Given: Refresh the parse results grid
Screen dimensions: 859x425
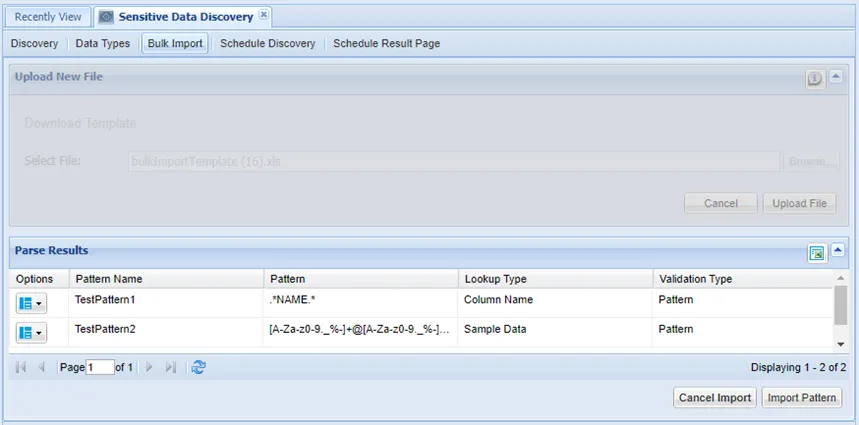Looking at the screenshot, I should pyautogui.click(x=198, y=367).
